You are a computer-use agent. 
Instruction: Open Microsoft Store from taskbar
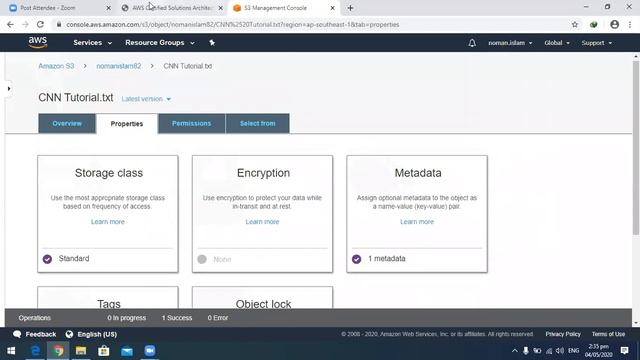[104, 351]
